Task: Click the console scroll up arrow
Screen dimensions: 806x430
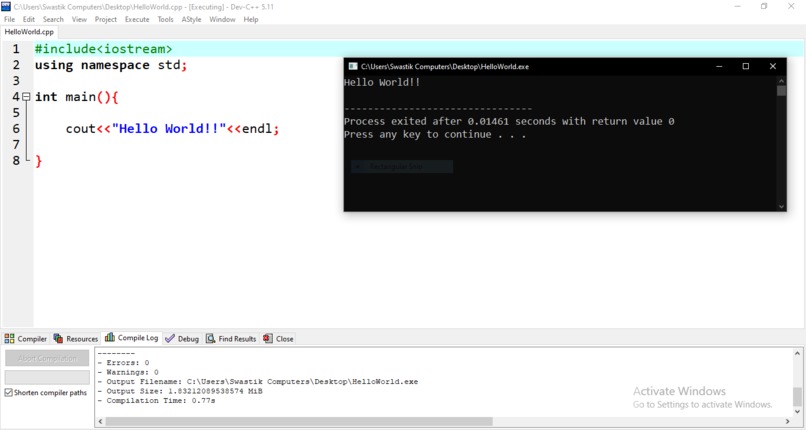Action: point(781,81)
